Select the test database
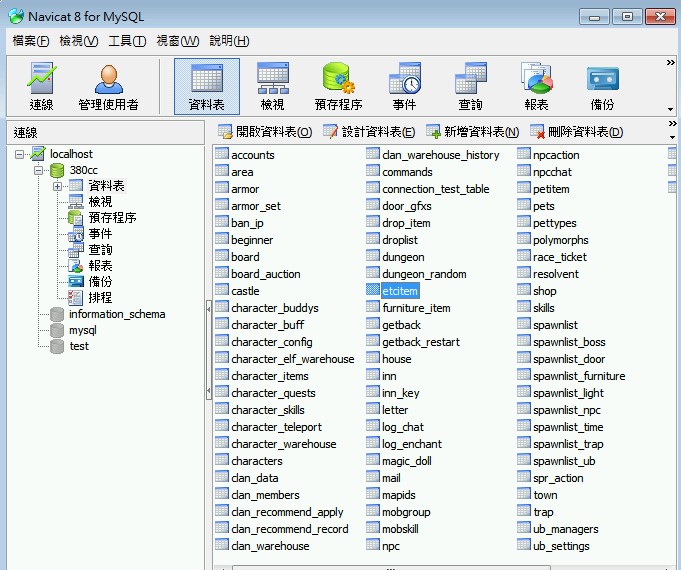This screenshot has width=681, height=570. pyautogui.click(x=79, y=346)
